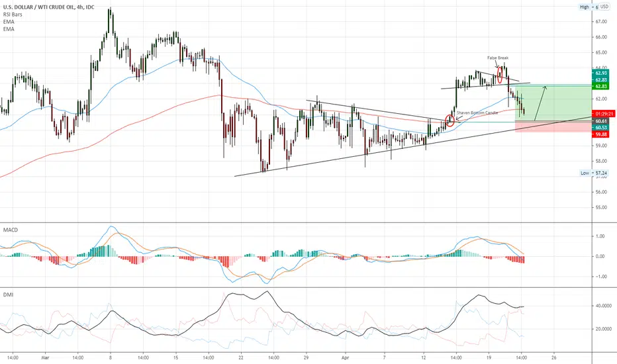Click the 58.00 price axis value

pyautogui.click(x=601, y=161)
